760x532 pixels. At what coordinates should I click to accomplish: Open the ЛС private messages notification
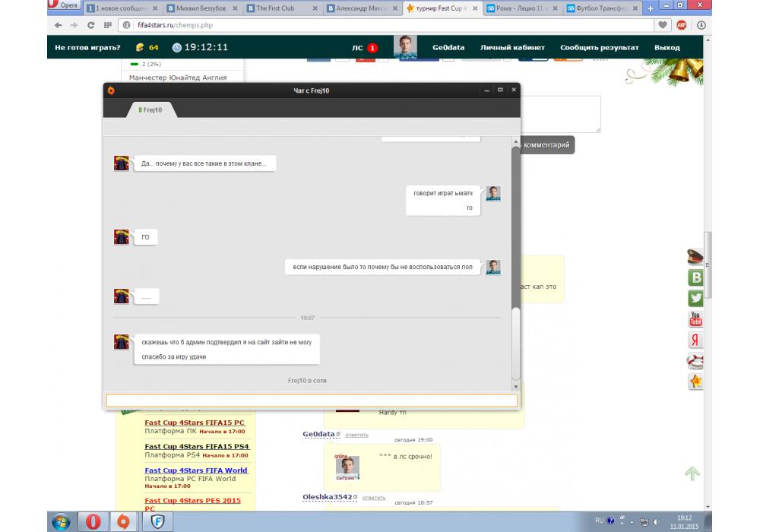tap(364, 48)
